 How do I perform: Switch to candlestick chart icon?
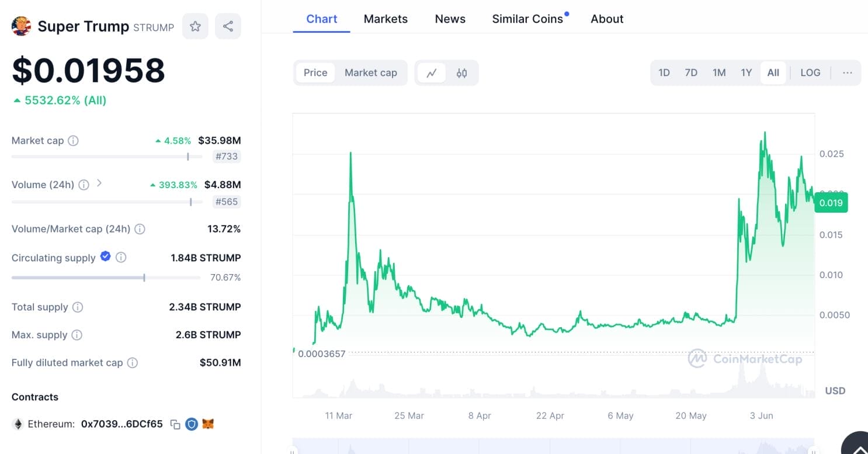pos(461,73)
